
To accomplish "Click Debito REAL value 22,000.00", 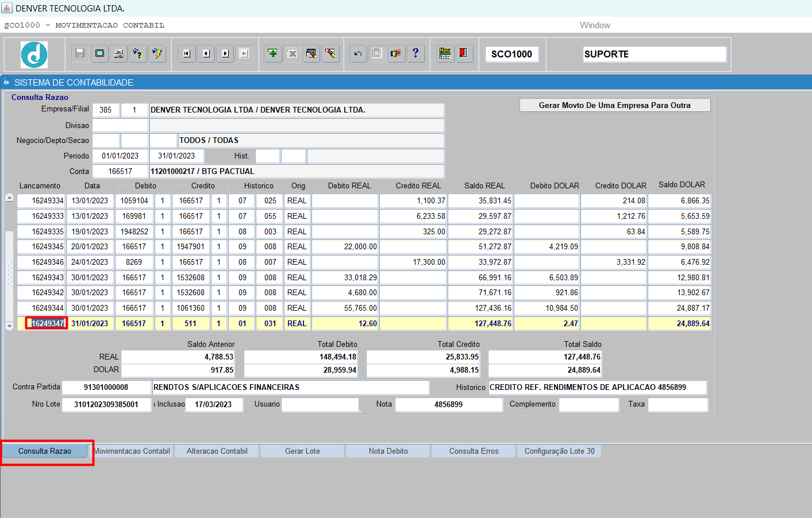I will click(345, 246).
